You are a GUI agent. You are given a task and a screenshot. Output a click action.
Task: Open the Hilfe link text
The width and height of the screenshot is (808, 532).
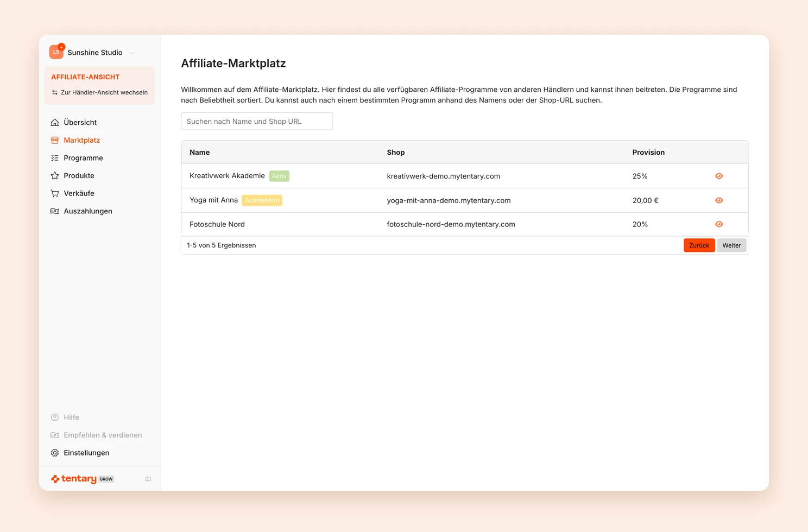[72, 417]
